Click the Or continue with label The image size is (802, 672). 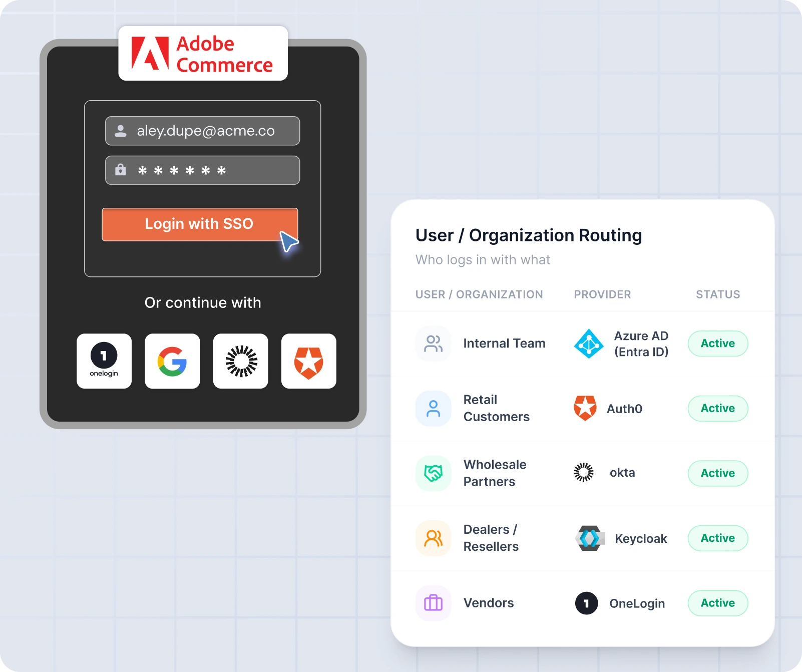point(203,303)
